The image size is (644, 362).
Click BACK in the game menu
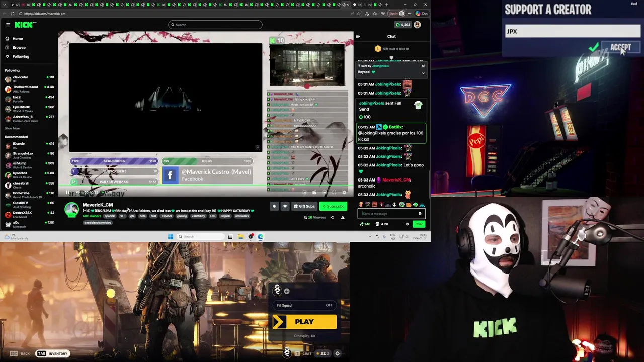(20, 354)
